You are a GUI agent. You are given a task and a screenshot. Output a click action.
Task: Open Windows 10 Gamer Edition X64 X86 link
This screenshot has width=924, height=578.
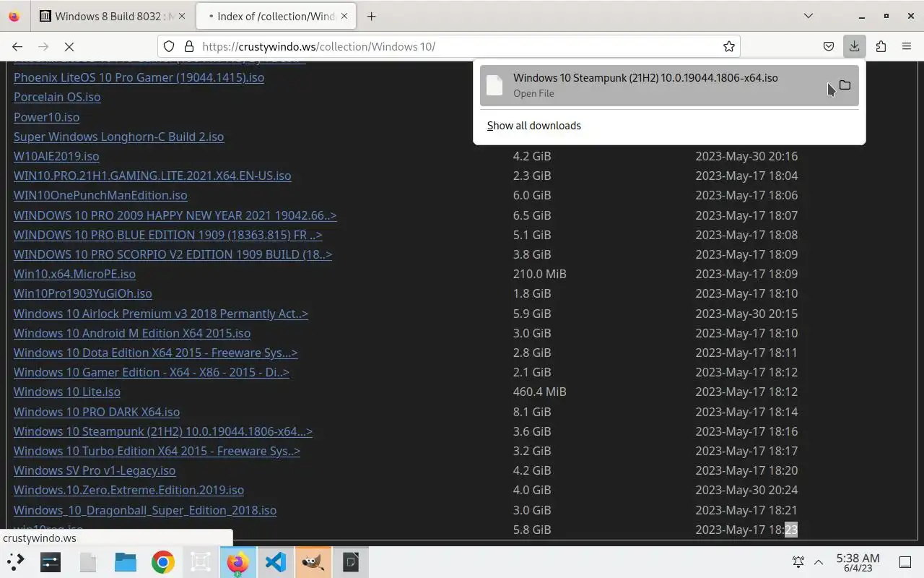[x=152, y=372]
